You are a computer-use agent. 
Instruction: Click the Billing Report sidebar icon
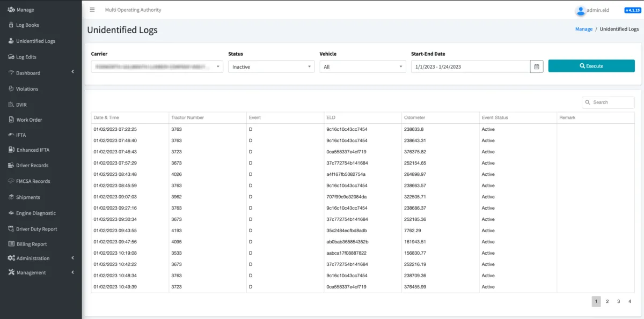(x=11, y=244)
